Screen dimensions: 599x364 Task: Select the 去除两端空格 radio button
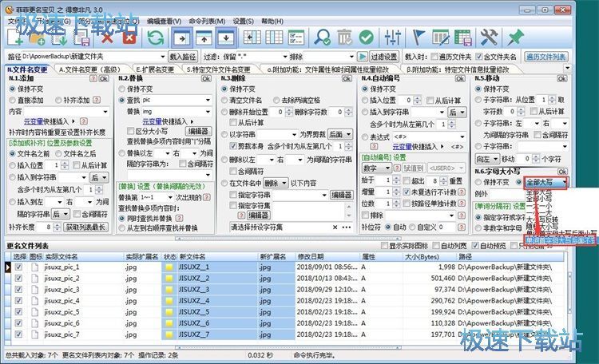(276, 100)
